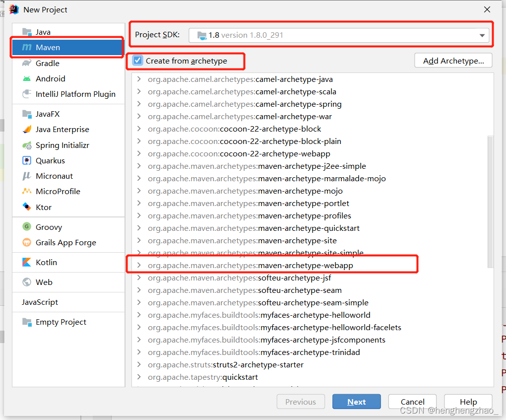
Task: Click the Next button
Action: pyautogui.click(x=357, y=402)
